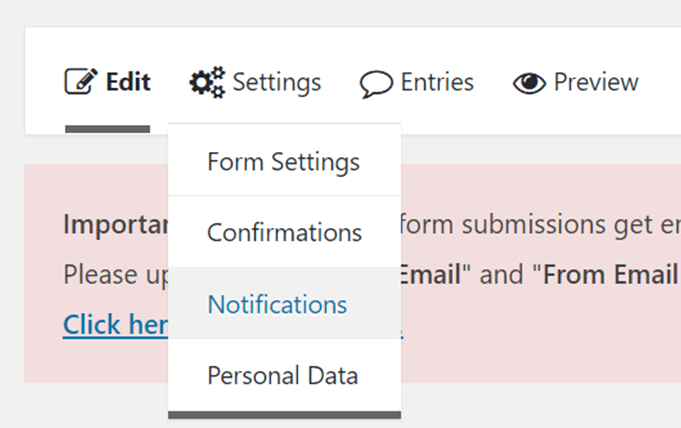Go to the Entries tab label
This screenshot has width=681, height=428.
click(437, 81)
